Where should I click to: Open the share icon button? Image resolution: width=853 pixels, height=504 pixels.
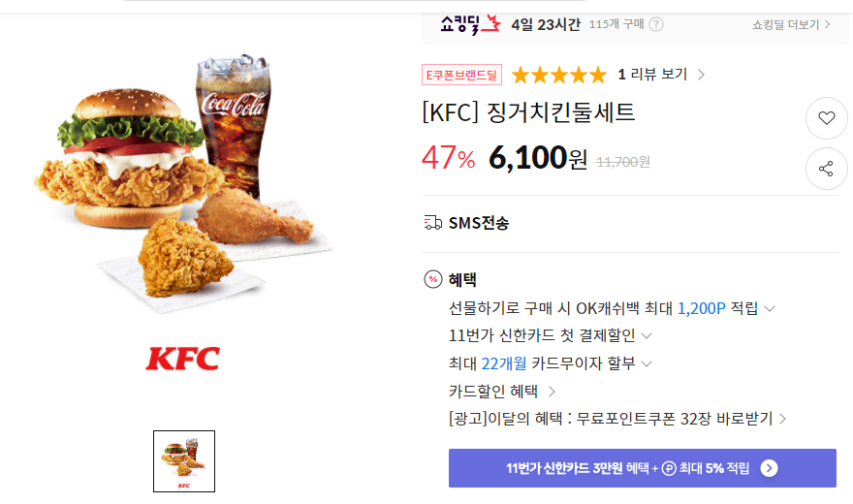click(826, 169)
